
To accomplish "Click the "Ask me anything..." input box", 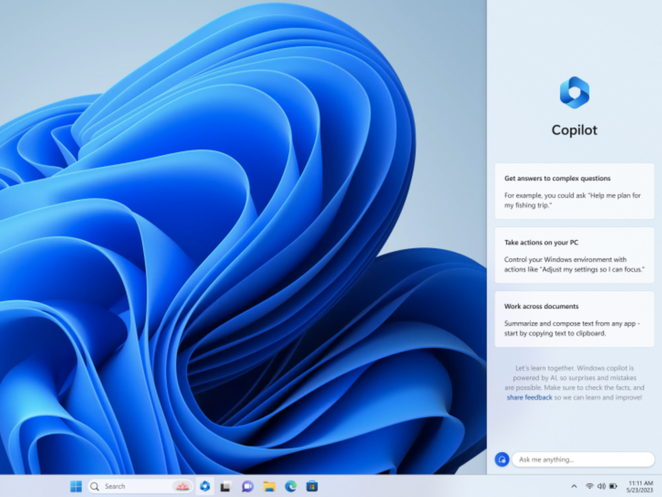I will click(x=583, y=459).
